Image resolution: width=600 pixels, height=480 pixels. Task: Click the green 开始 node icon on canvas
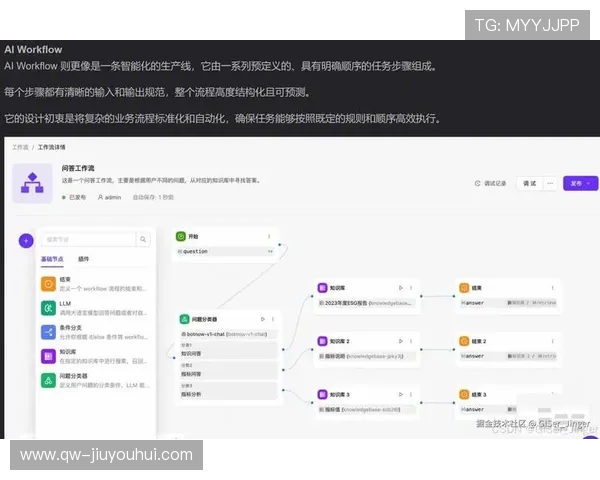tap(181, 237)
